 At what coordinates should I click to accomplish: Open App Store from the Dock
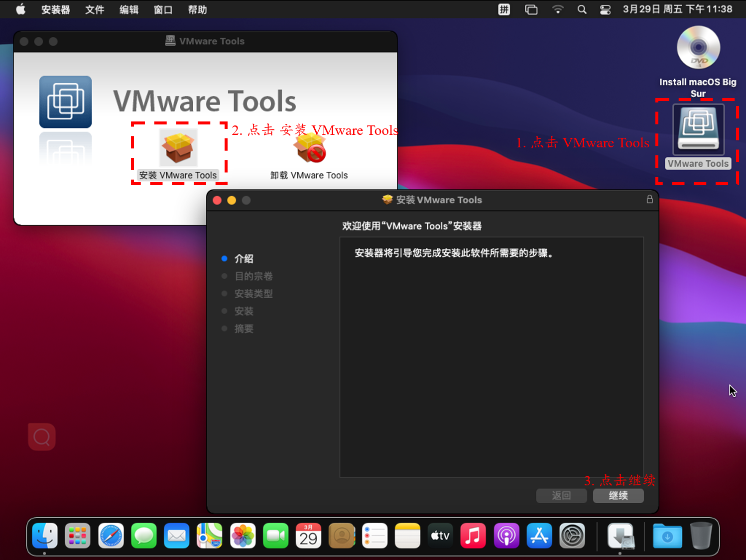click(x=539, y=536)
